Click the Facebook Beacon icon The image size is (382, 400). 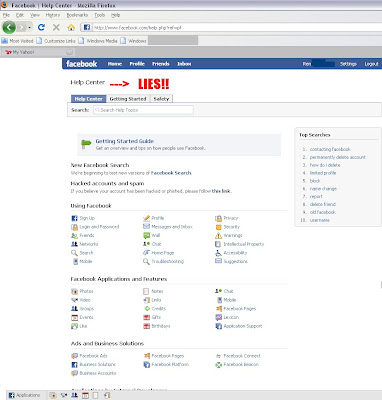pos(218,365)
